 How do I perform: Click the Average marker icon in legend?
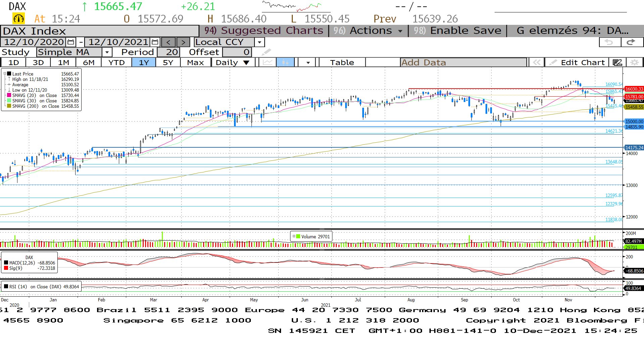[x=9, y=85]
